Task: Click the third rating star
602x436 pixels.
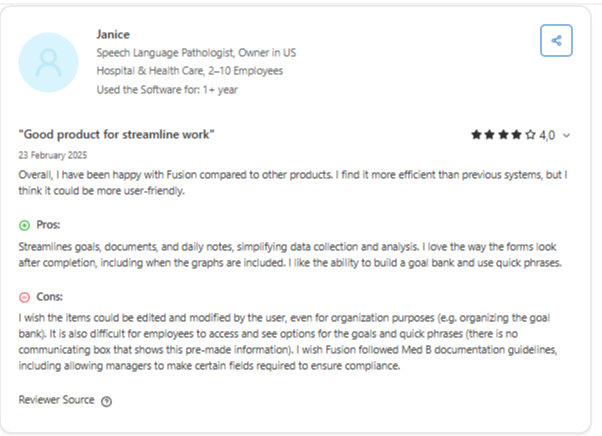Action: coord(503,135)
